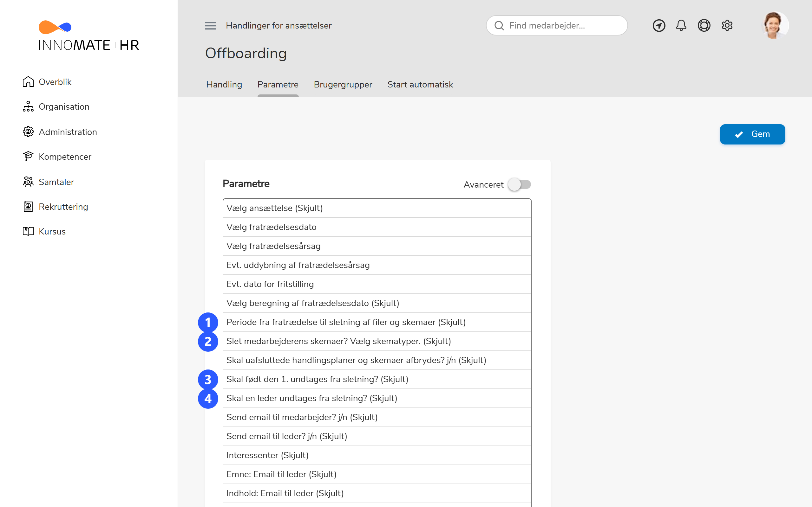The height and width of the screenshot is (507, 812).
Task: Click the Kursus book icon
Action: point(28,231)
